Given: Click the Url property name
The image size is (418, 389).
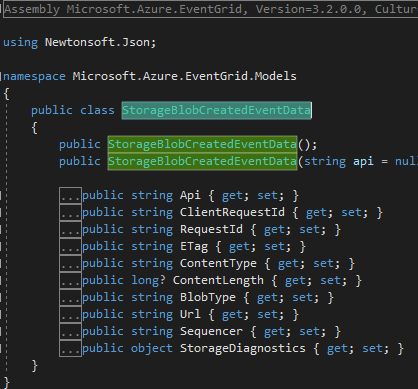Looking at the screenshot, I should click(190, 314).
